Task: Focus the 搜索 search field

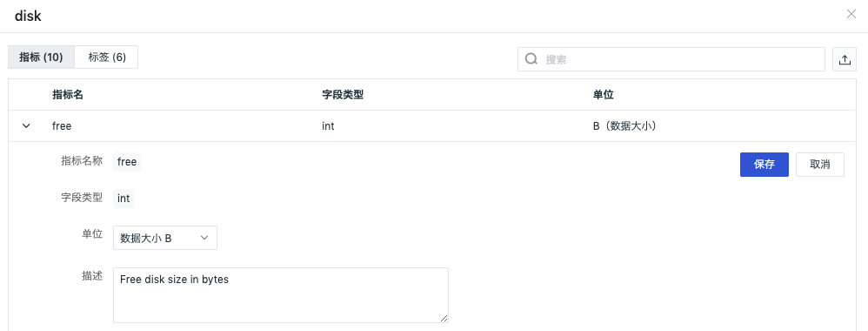Action: [671, 59]
